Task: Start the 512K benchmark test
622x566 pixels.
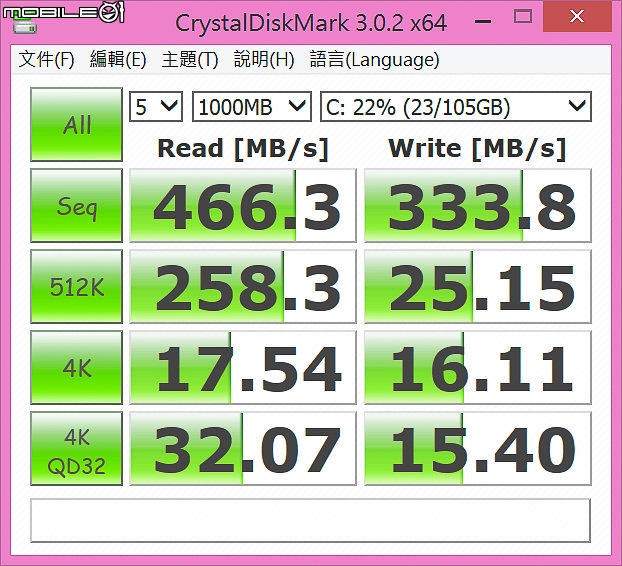Action: [77, 286]
